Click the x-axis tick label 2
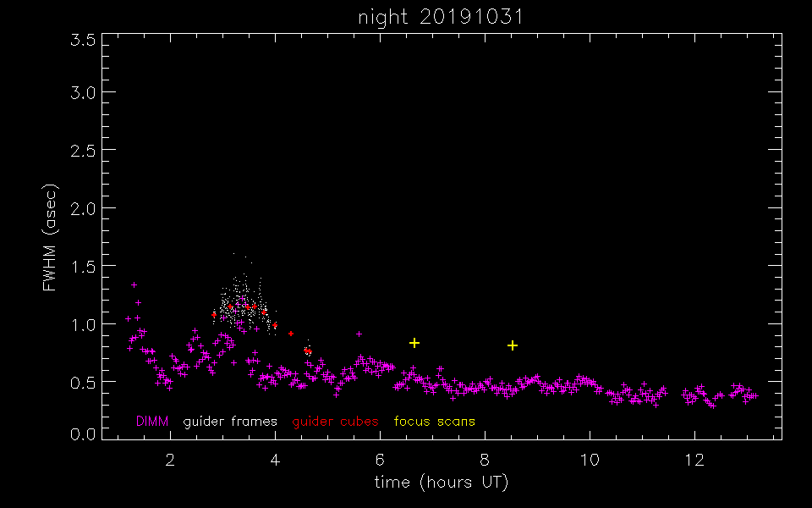This screenshot has height=508, width=812. [170, 459]
